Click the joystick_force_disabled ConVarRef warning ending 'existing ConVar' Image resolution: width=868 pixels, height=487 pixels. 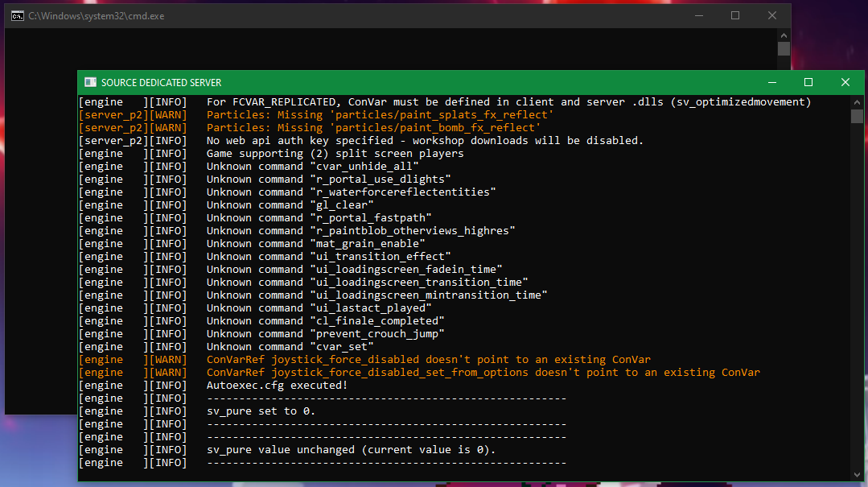(x=364, y=360)
